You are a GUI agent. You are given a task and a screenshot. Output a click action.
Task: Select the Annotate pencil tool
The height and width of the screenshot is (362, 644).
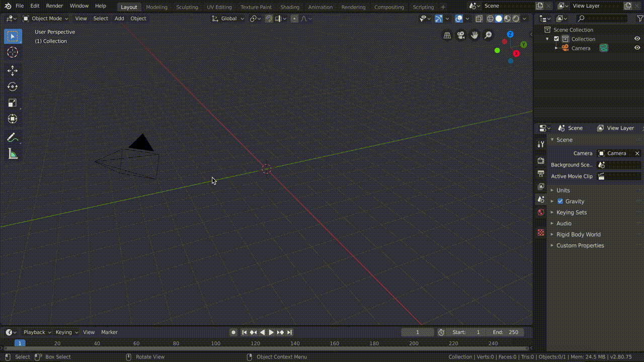13,138
